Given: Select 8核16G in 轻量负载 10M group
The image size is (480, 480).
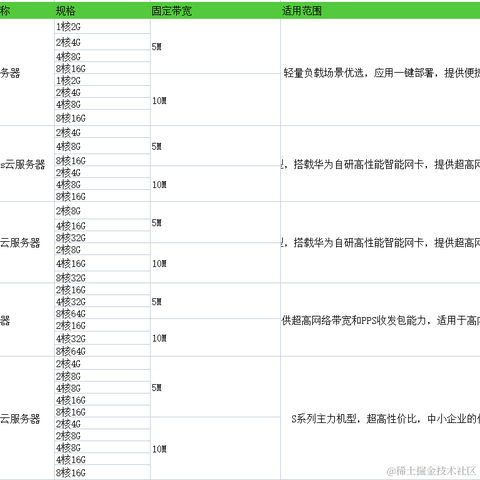Looking at the screenshot, I should [102, 118].
